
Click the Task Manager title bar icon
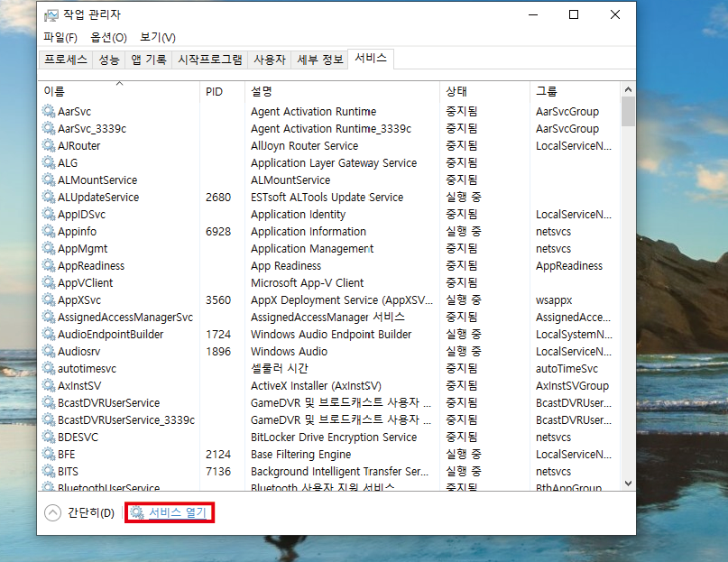[51, 15]
